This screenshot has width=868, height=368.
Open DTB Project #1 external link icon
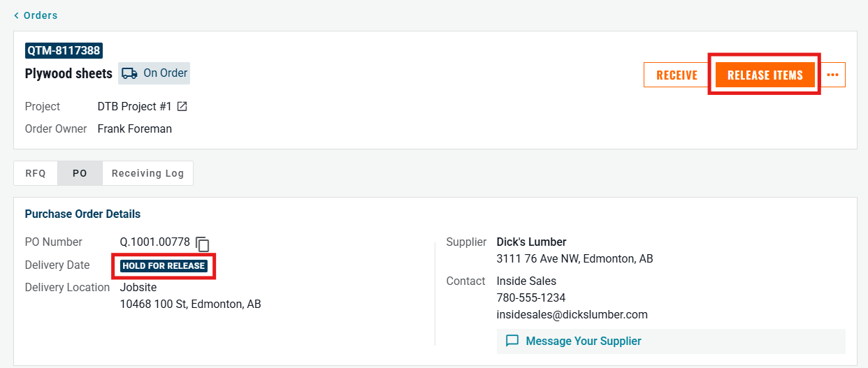click(x=182, y=107)
